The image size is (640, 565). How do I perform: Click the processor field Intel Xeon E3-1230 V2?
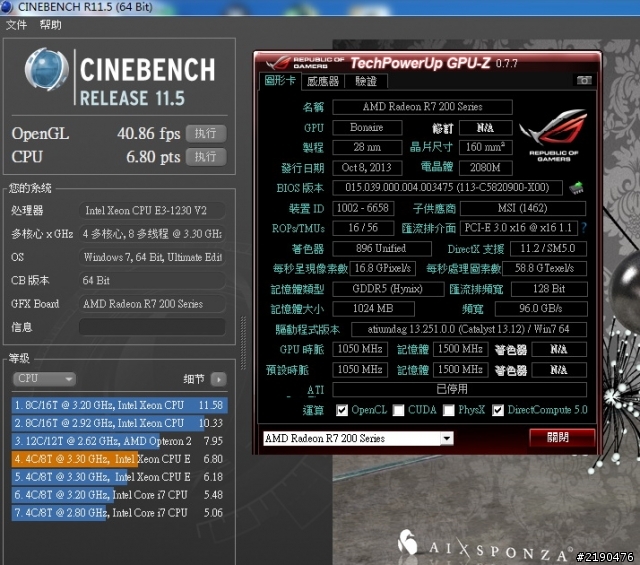click(152, 211)
